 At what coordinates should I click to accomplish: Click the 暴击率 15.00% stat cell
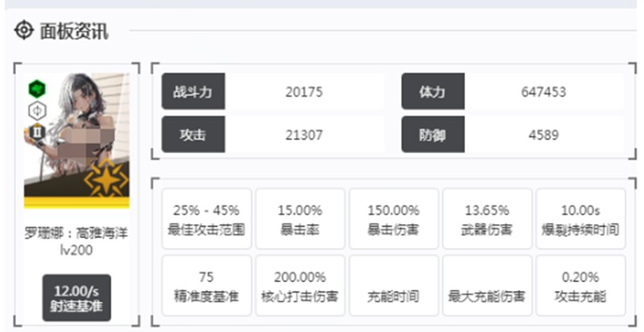(300, 219)
